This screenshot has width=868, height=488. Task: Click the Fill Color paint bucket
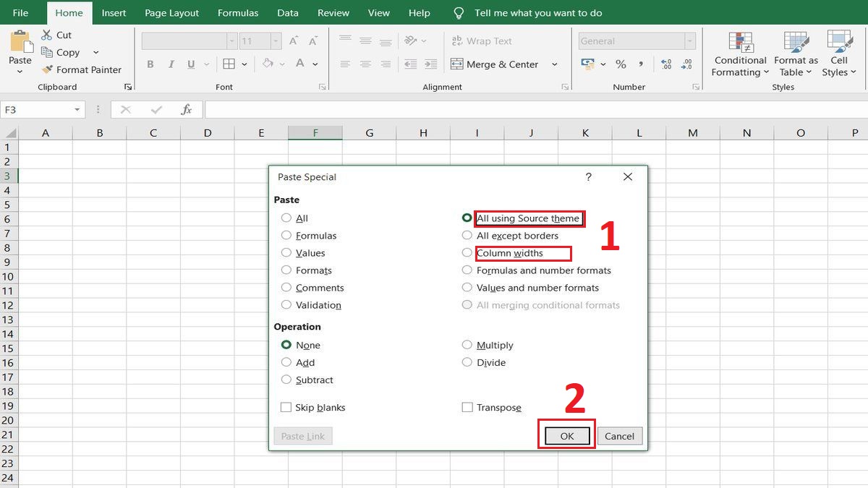pyautogui.click(x=268, y=64)
